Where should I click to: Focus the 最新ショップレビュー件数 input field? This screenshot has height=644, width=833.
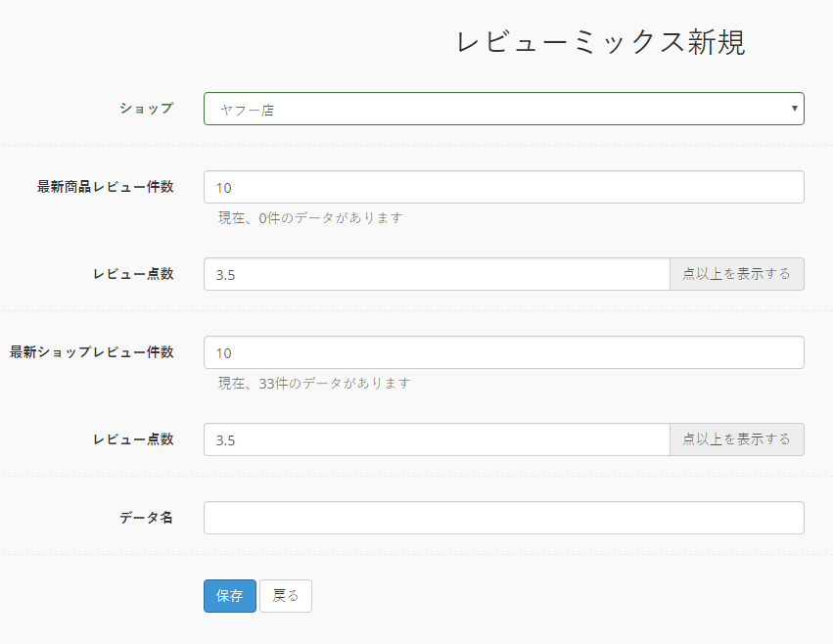pyautogui.click(x=504, y=352)
